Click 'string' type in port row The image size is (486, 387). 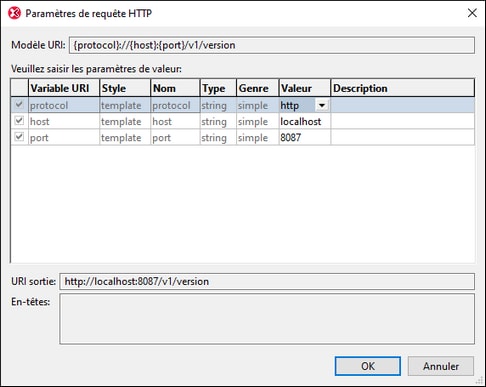tap(218, 138)
